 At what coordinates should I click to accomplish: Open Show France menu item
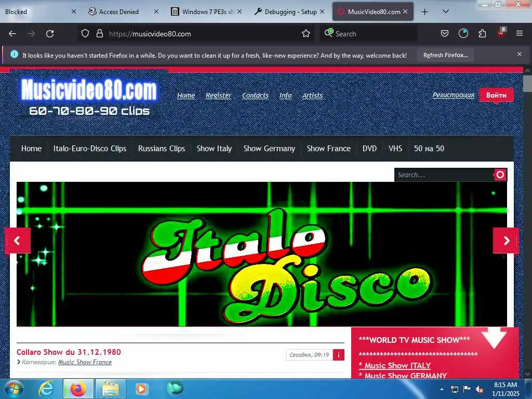[x=328, y=149]
